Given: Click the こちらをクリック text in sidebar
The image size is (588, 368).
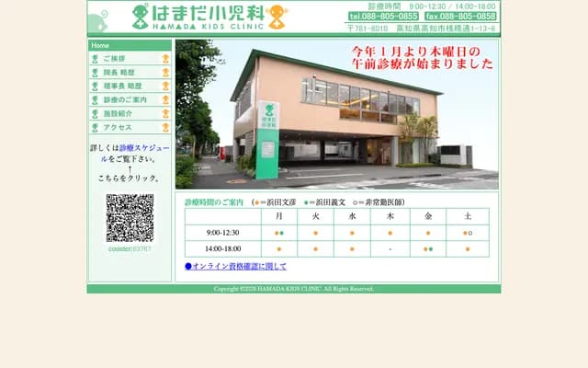Looking at the screenshot, I should (x=130, y=178).
